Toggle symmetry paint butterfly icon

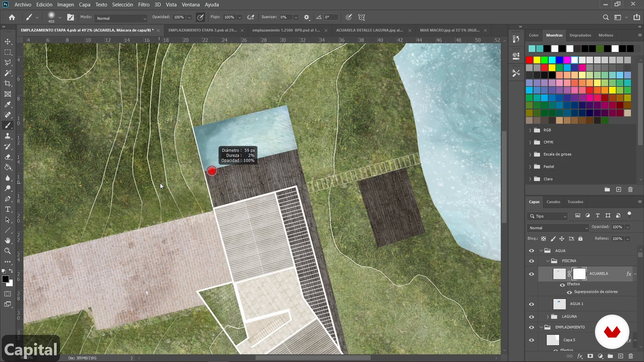362,17
